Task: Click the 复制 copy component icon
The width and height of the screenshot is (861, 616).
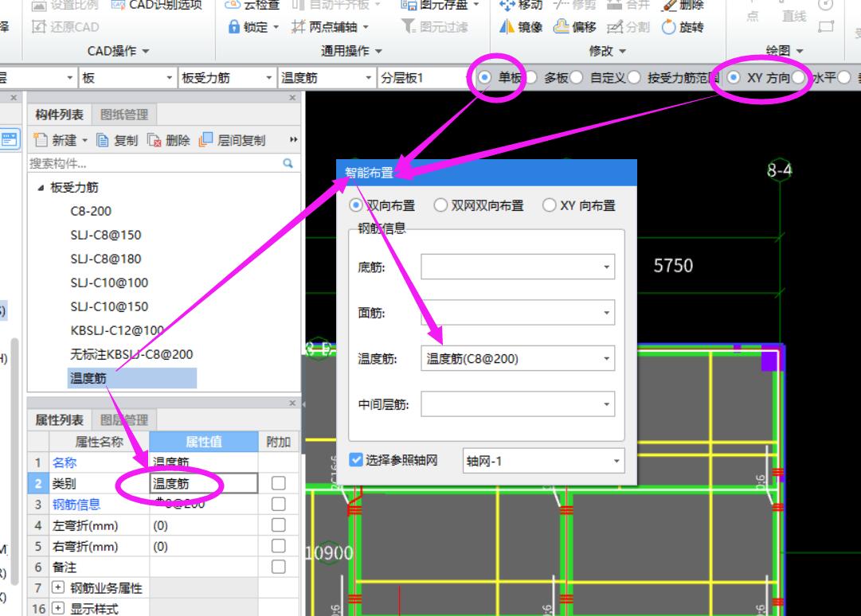Action: tap(103, 140)
